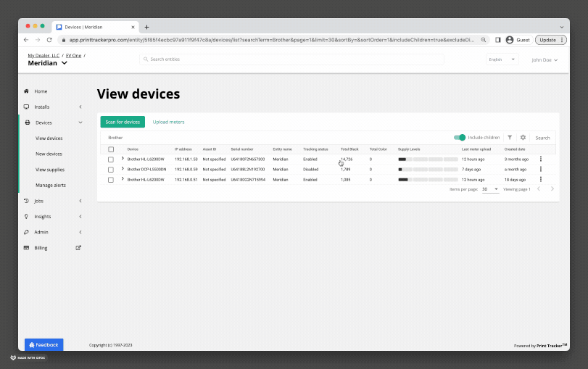Open View supplies in sidebar
This screenshot has width=588, height=369.
click(50, 170)
